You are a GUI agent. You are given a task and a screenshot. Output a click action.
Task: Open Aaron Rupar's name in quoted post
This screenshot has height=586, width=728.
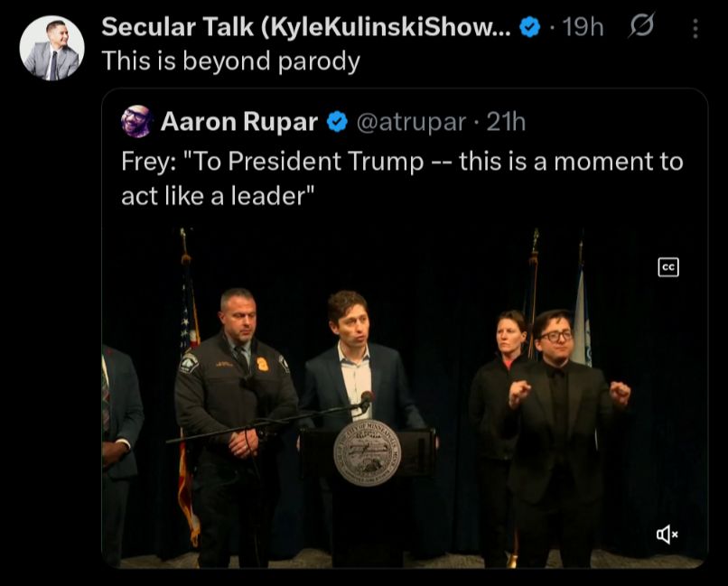[238, 121]
